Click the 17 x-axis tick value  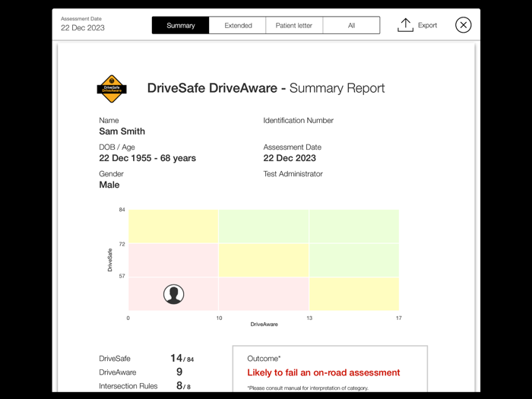click(399, 318)
